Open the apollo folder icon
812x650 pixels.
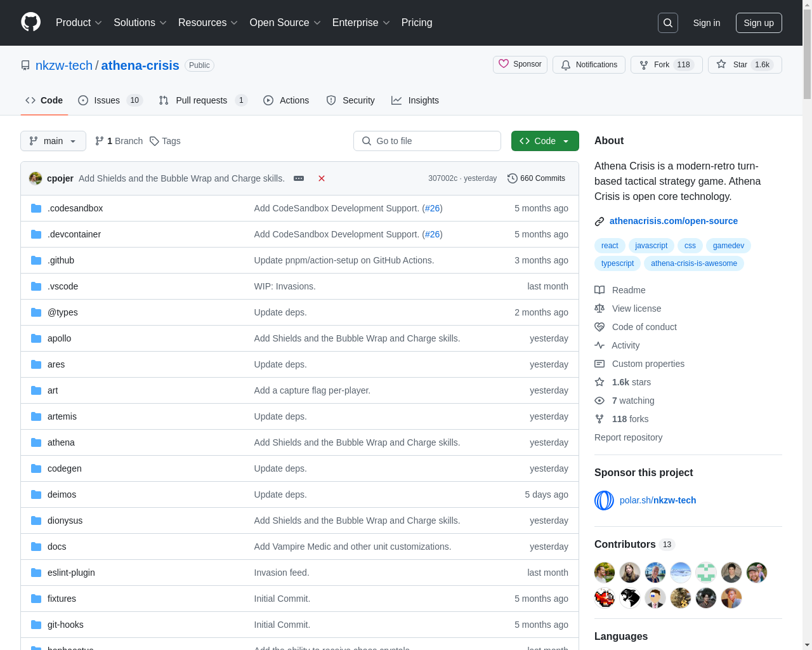[x=36, y=338]
